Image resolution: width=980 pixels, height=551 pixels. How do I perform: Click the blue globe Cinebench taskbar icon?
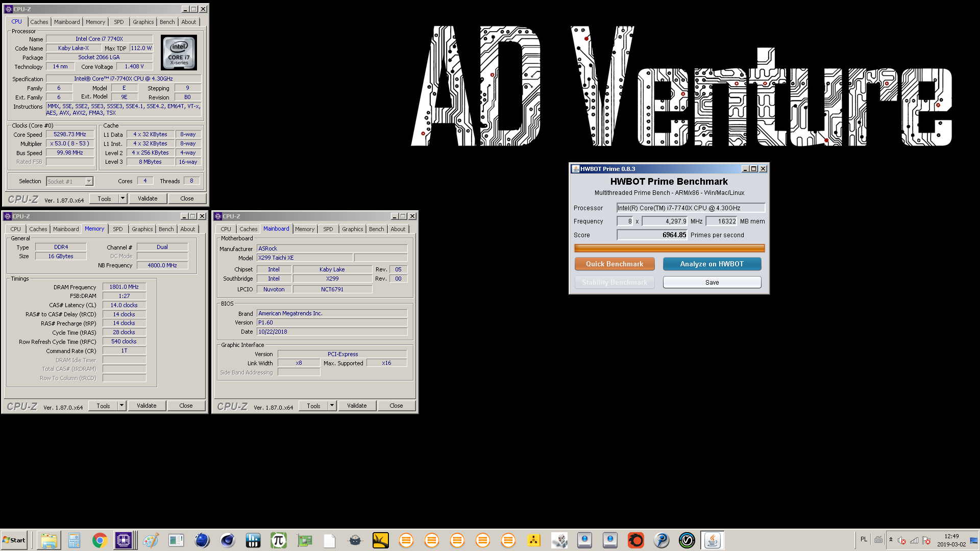202,540
